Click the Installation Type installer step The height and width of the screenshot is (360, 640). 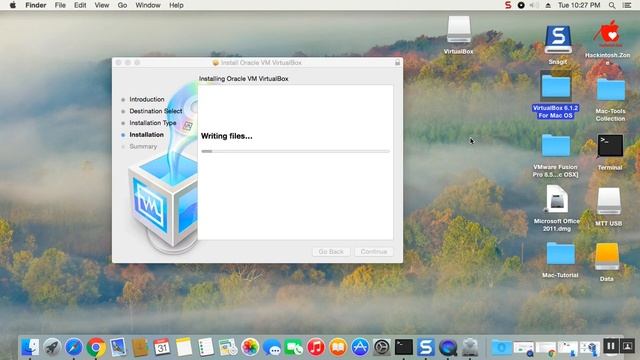pyautogui.click(x=153, y=123)
